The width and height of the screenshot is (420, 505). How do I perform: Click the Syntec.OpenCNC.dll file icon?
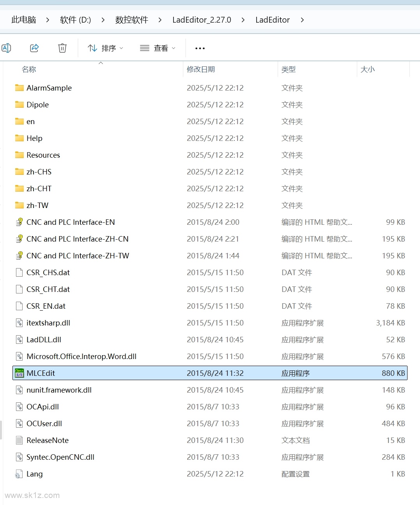pyautogui.click(x=19, y=457)
